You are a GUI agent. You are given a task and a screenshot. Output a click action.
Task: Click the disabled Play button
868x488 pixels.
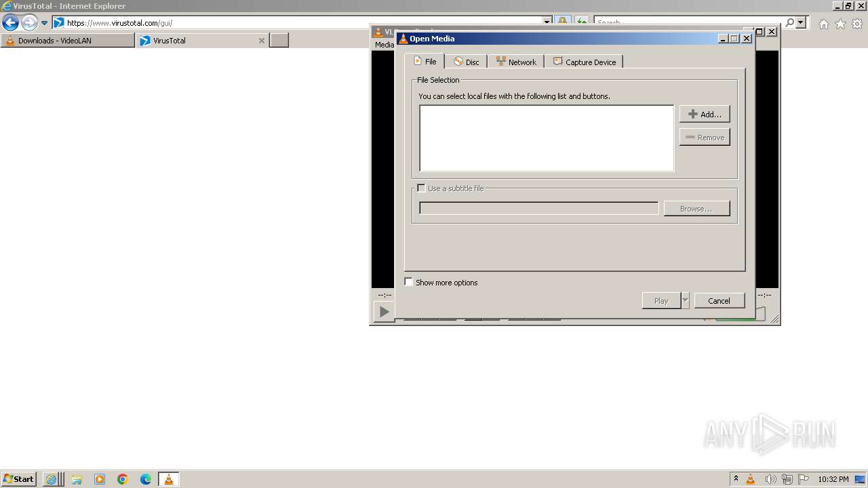pyautogui.click(x=661, y=300)
